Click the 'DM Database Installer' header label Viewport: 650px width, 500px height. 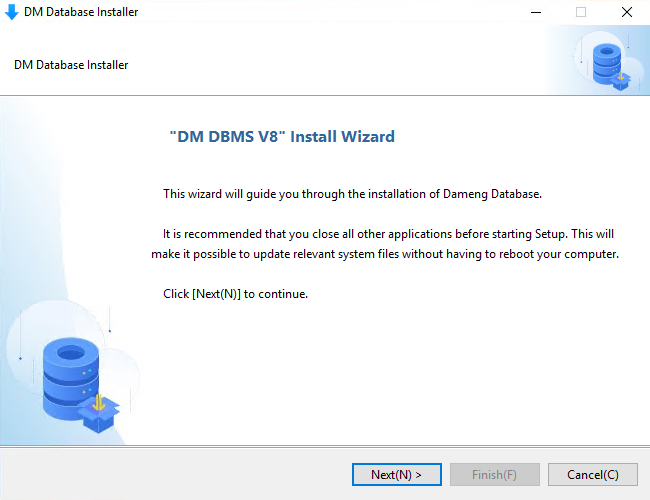pyautogui.click(x=71, y=65)
